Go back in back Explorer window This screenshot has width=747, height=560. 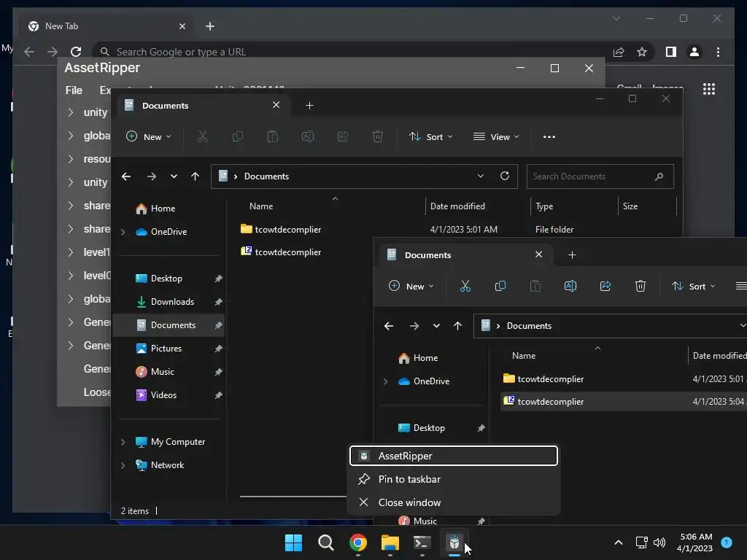(126, 176)
